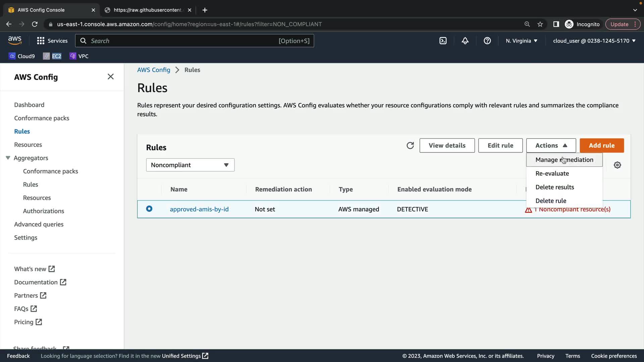Choose Re-evaluate from Actions menu

[x=552, y=174]
